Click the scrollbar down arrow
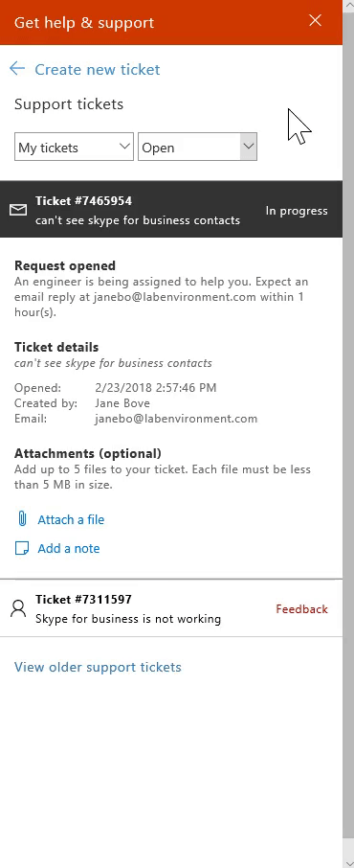The width and height of the screenshot is (354, 868). click(x=348, y=862)
